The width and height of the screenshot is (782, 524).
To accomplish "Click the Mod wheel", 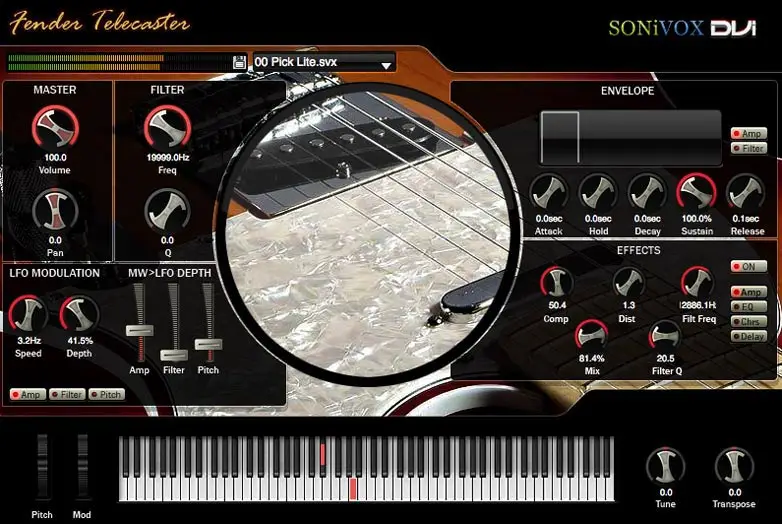I will tap(82, 467).
